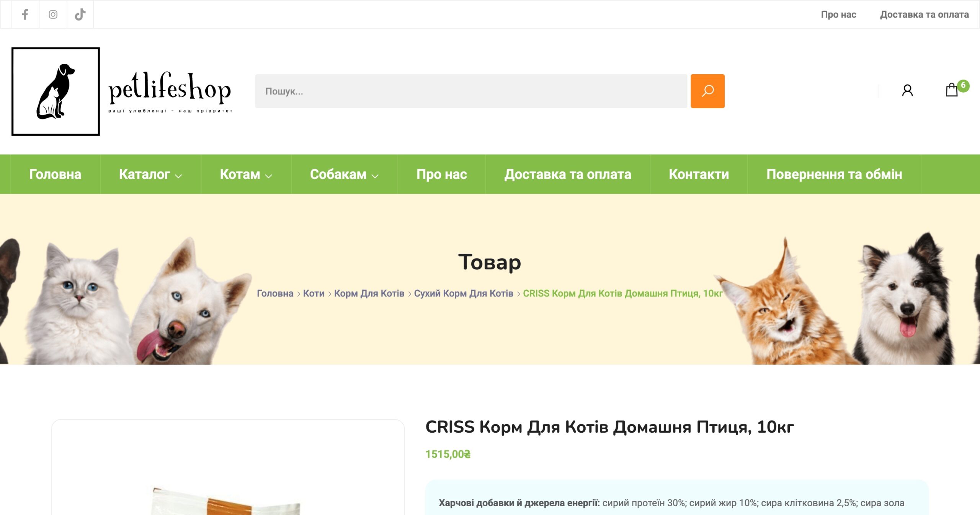
Task: Click the petlifeshop wordmark text logo
Action: click(x=170, y=92)
